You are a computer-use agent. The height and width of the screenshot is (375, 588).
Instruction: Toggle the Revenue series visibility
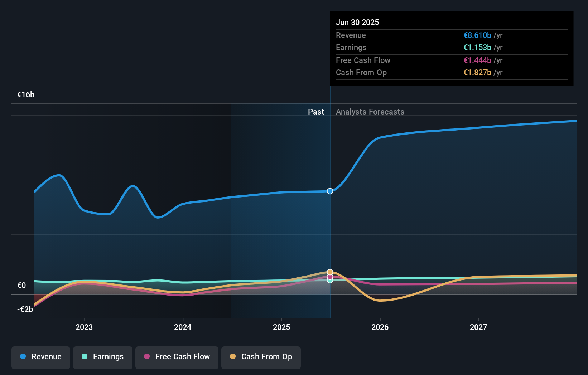pos(40,357)
